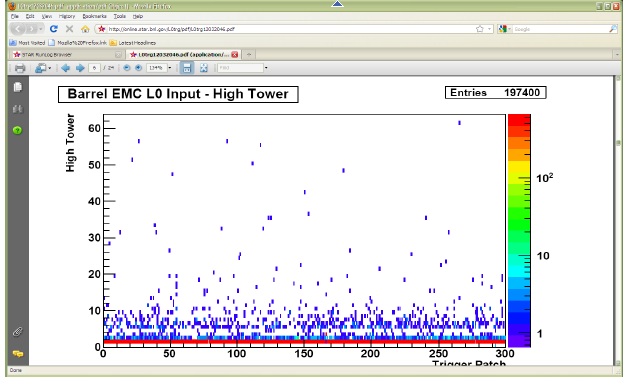Image resolution: width=629 pixels, height=383 pixels.
Task: Zoom out with the minus button
Action: (127, 68)
